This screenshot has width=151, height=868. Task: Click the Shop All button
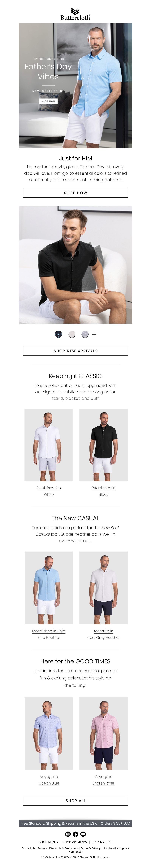tap(75, 801)
